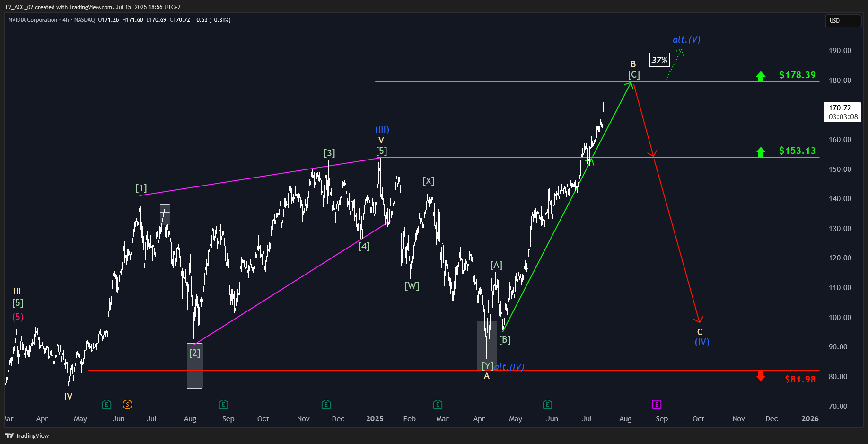Click the earnings marker near September 2024
Viewport: 868px width, 444px height.
point(223,404)
